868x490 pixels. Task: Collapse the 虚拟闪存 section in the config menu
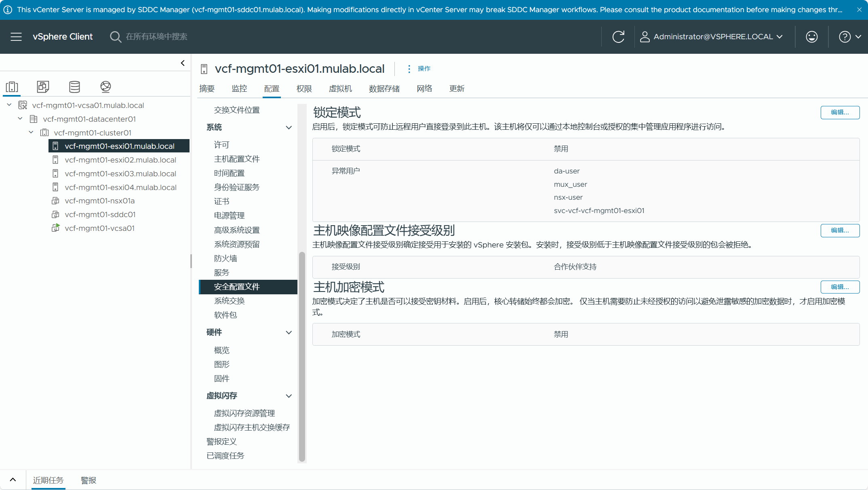[x=289, y=396]
